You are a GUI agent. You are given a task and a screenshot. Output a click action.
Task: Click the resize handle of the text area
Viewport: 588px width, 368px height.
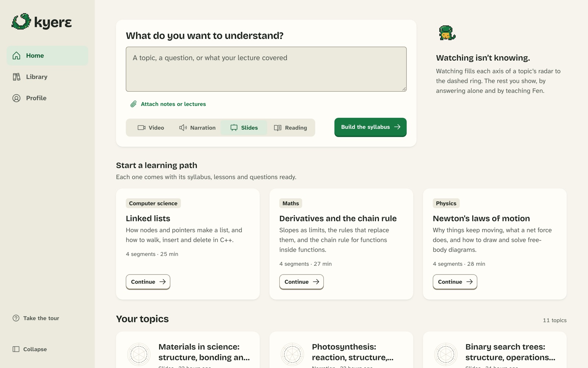click(x=404, y=89)
